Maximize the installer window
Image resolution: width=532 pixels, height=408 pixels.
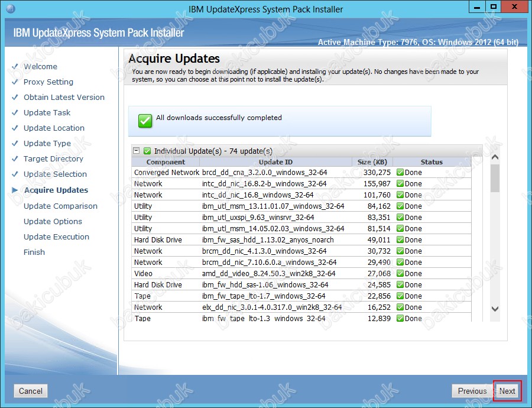point(494,7)
